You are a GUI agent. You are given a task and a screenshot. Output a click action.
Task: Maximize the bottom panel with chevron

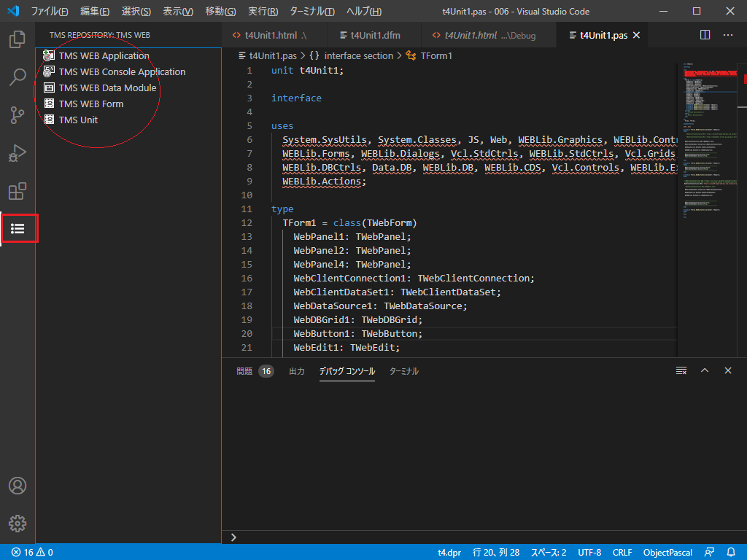point(705,370)
